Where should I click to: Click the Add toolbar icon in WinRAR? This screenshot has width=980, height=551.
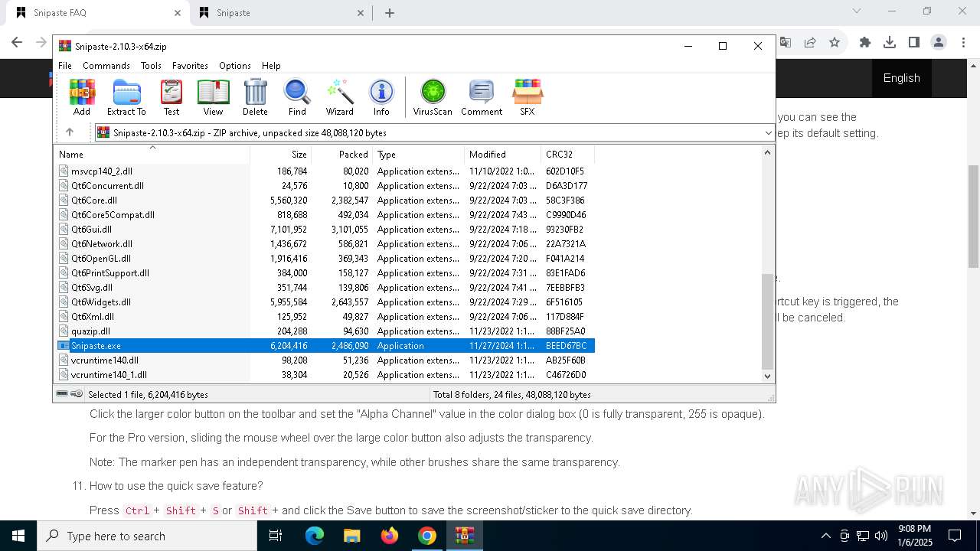[82, 97]
